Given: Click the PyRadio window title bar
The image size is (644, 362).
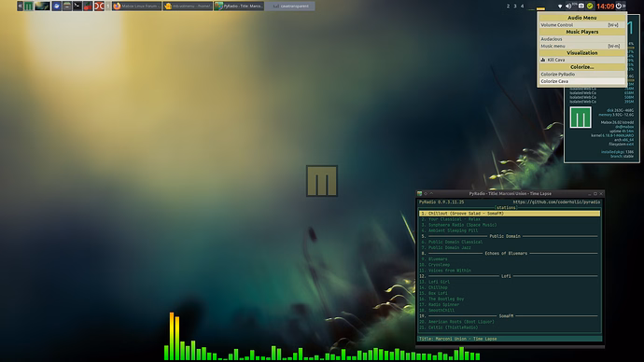Looking at the screenshot, I should pyautogui.click(x=511, y=194).
